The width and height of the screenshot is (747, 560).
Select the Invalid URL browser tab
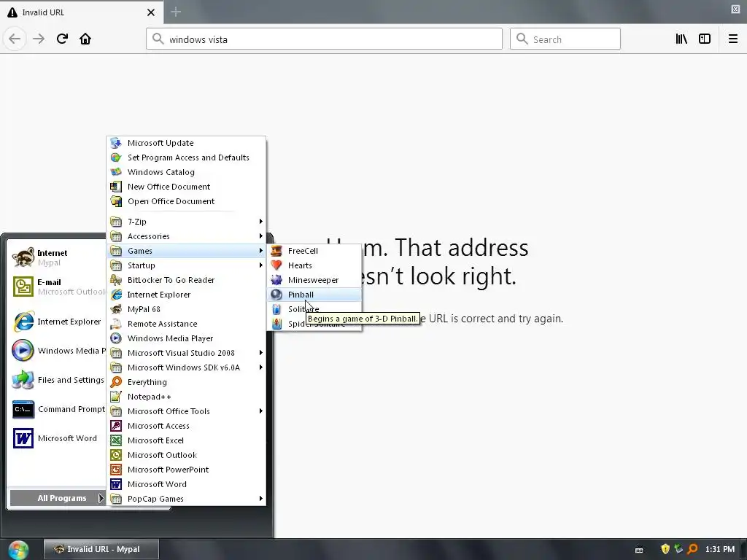coord(82,12)
